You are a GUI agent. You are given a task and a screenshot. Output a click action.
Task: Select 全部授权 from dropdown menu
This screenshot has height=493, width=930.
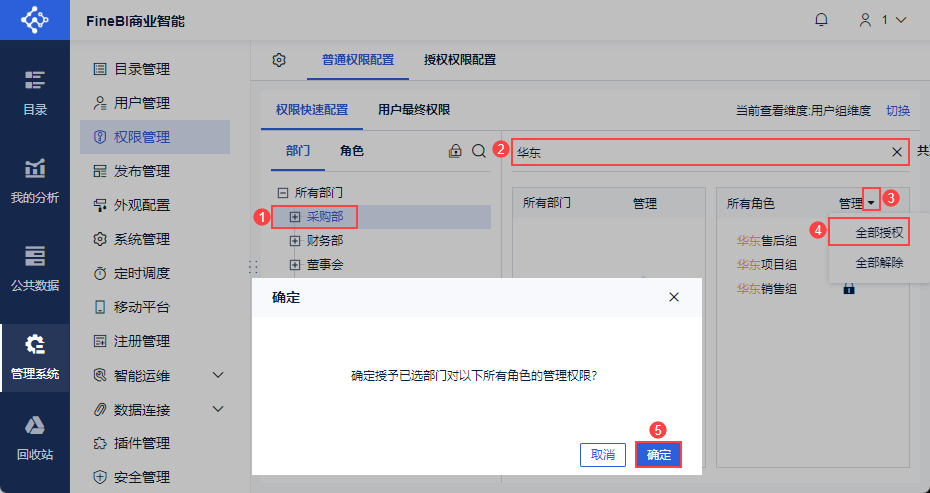(878, 233)
